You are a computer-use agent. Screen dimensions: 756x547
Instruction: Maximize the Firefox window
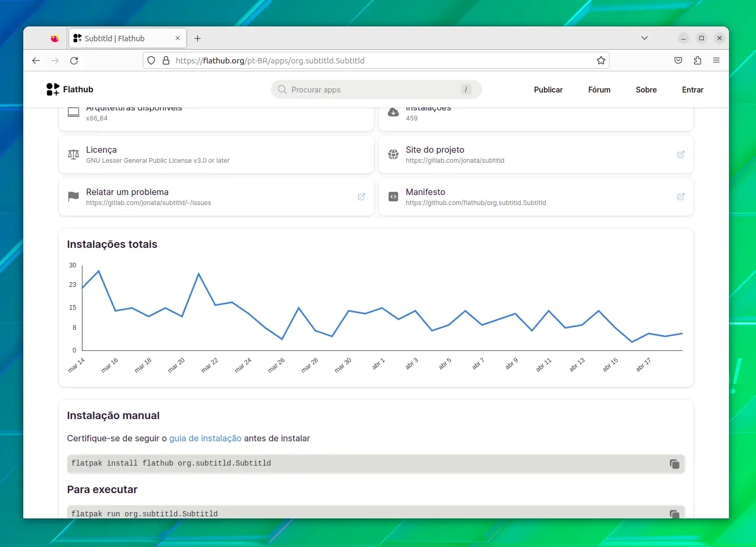[702, 38]
